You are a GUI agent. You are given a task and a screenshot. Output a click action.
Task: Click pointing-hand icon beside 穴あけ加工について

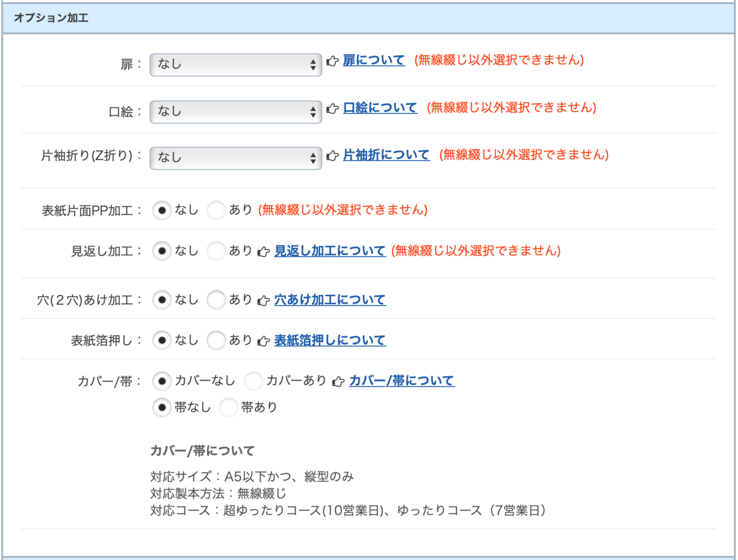click(263, 300)
